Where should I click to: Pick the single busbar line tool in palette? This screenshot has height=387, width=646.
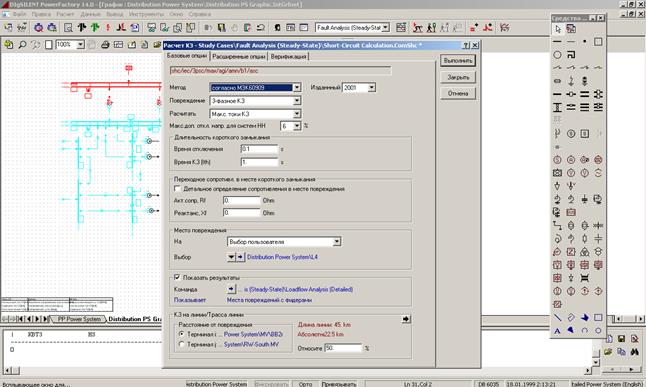pyautogui.click(x=557, y=94)
